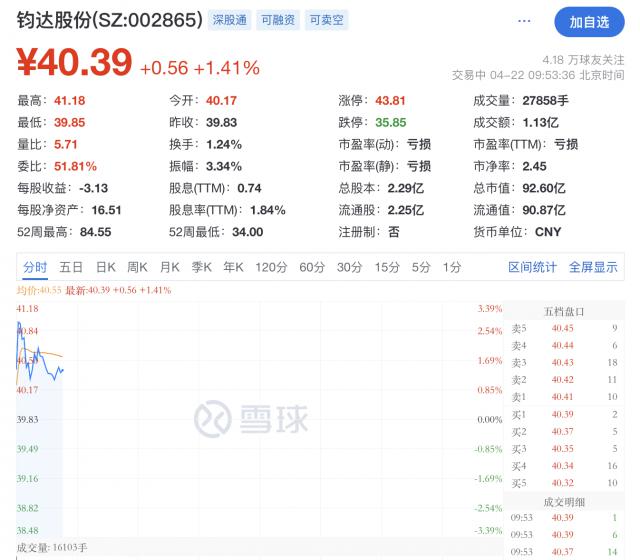Screen dimensions: 640x560
Task: Click the 卖1 price row in 五档盘口
Action: tap(567, 397)
